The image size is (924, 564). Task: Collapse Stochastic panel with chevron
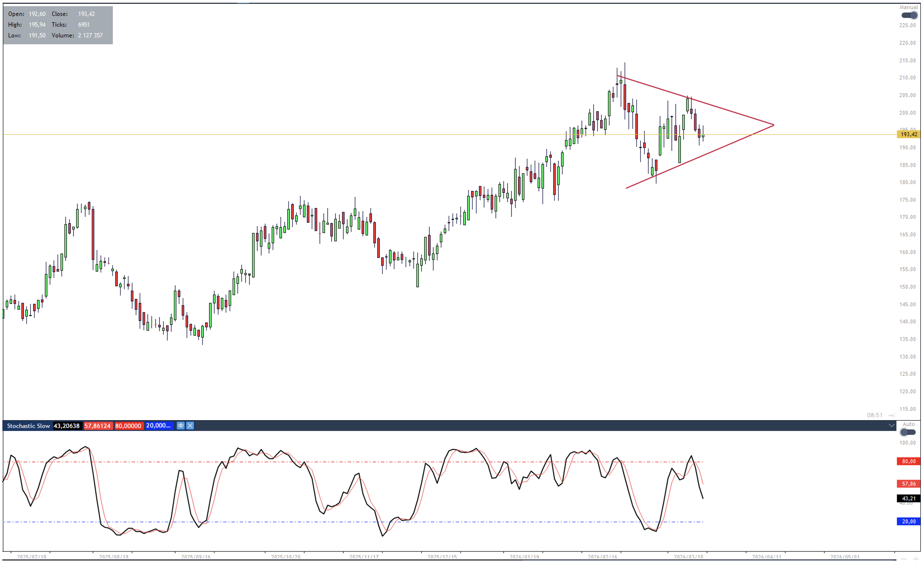pos(891,426)
